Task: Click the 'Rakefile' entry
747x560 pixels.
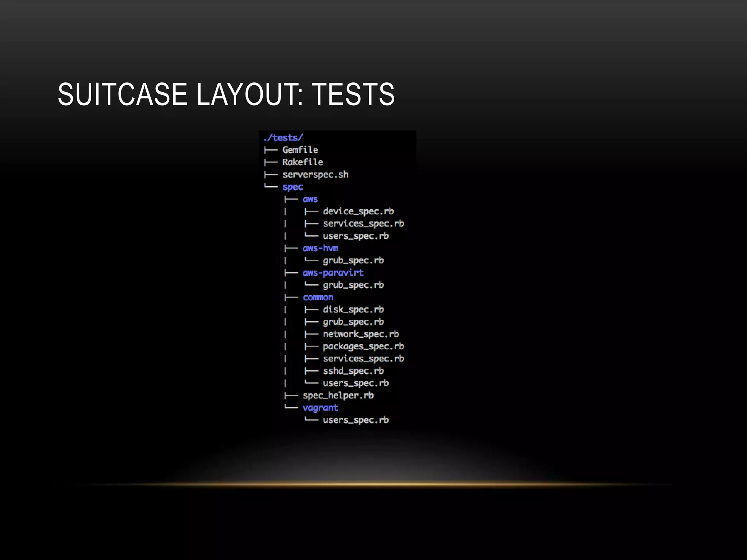Action: tap(303, 162)
